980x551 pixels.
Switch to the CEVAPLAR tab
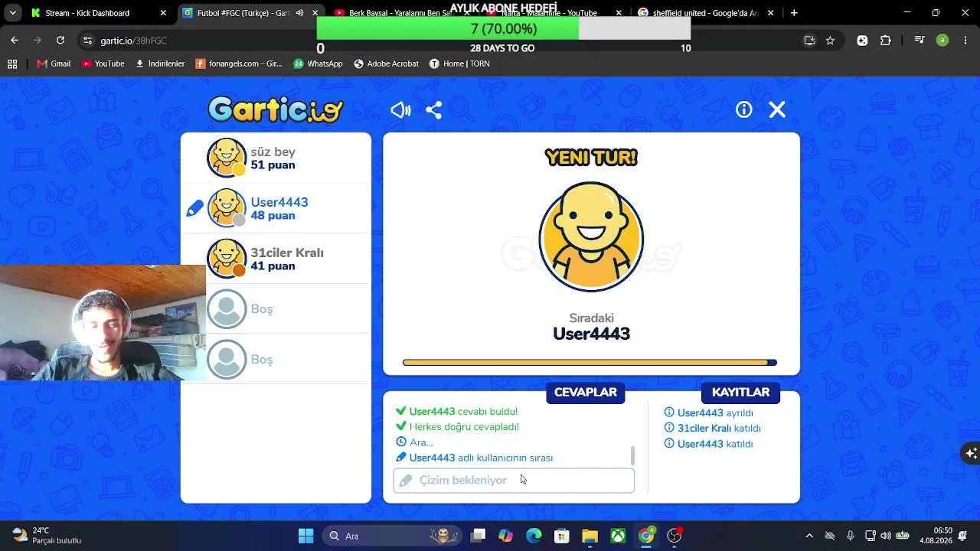(x=586, y=393)
